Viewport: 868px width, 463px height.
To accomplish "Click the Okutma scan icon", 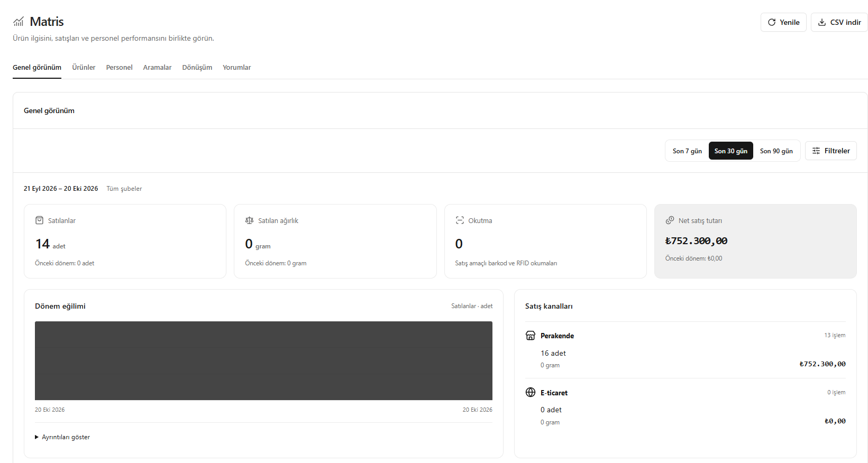I will point(460,220).
